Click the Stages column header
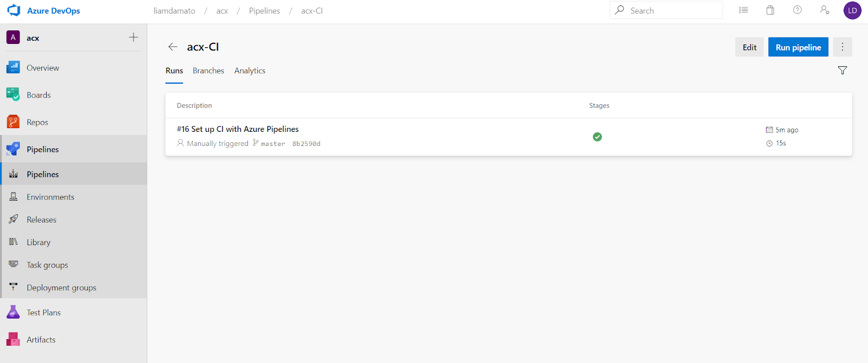This screenshot has width=868, height=363. [x=599, y=106]
